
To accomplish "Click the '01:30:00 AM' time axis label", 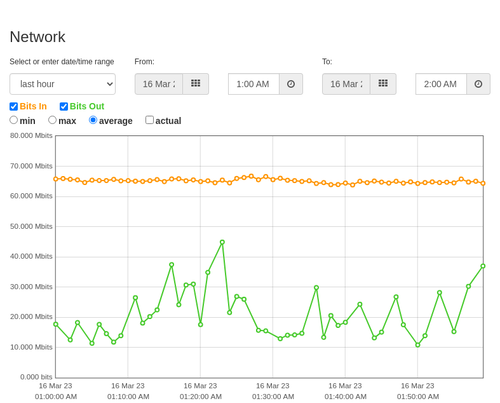I will [273, 397].
